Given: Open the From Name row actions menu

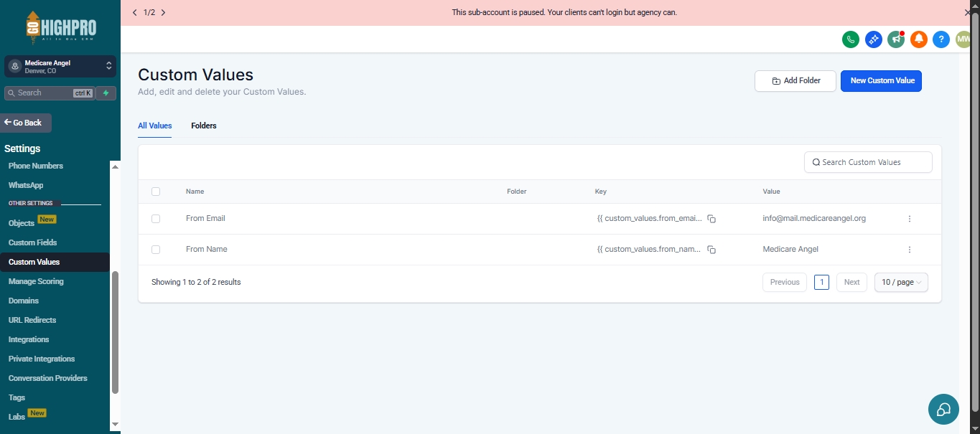Looking at the screenshot, I should tap(910, 250).
